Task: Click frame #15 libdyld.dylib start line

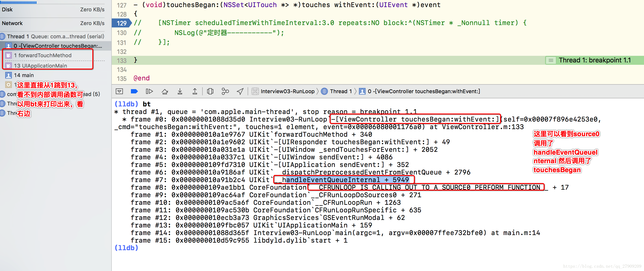Action: [x=239, y=240]
